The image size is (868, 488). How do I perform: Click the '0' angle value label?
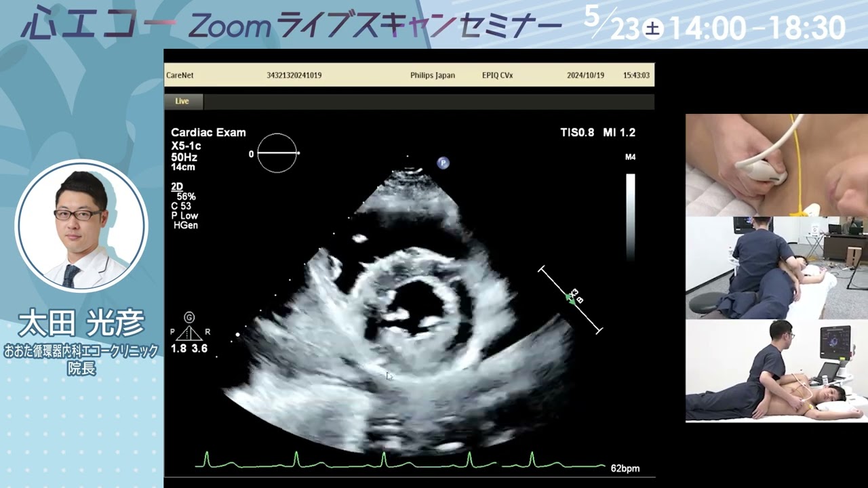251,154
